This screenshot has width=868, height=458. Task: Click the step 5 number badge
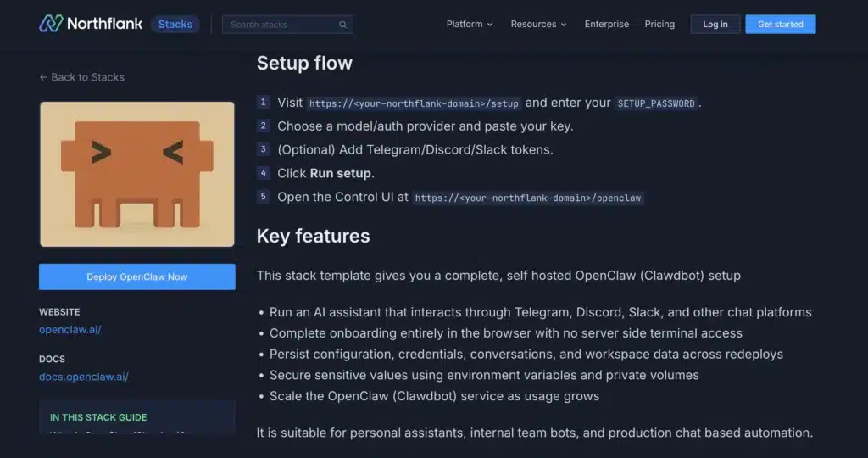(264, 197)
